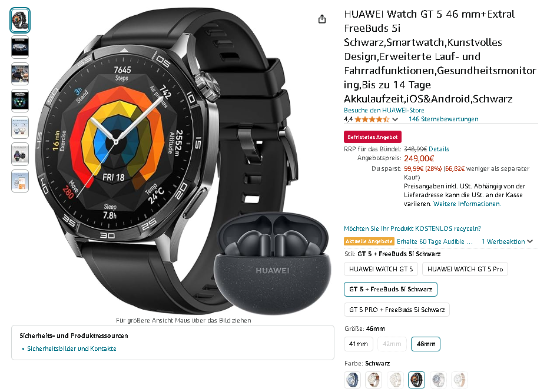The height and width of the screenshot is (392, 547).
Task: Expand the 1 Werbeaktion chevron
Action: click(530, 241)
